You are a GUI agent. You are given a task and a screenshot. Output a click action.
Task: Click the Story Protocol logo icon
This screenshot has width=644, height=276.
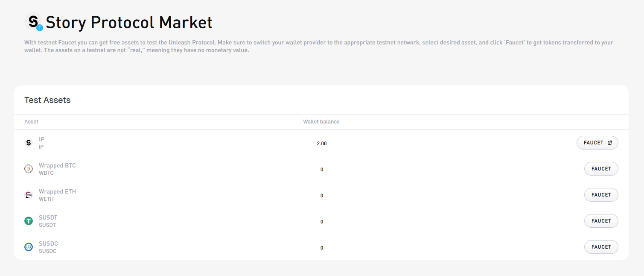[34, 22]
